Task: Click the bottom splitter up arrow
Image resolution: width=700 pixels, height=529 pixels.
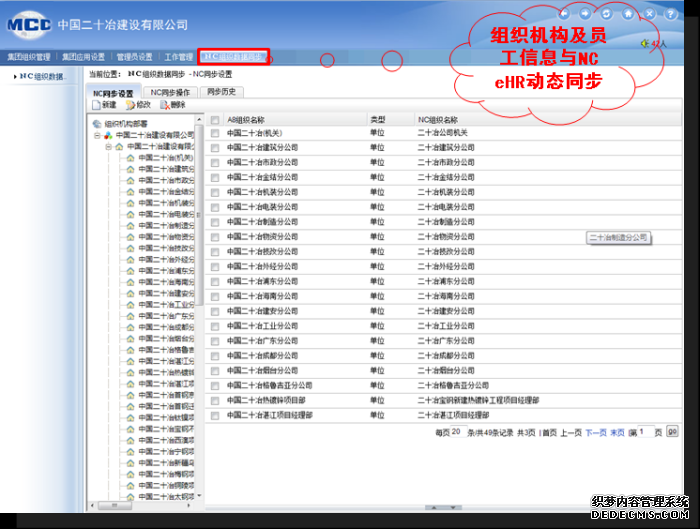Action: point(433,508)
